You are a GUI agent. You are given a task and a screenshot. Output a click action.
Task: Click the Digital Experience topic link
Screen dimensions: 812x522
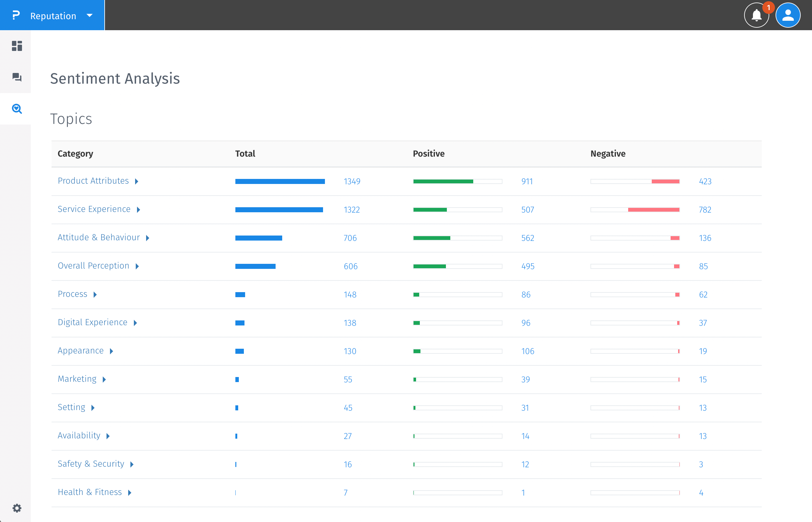(92, 322)
